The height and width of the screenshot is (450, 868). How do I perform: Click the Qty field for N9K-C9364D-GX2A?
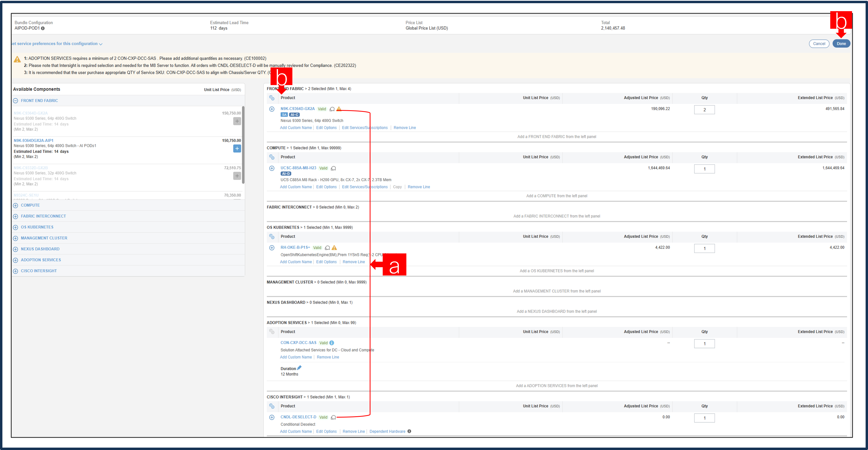704,109
